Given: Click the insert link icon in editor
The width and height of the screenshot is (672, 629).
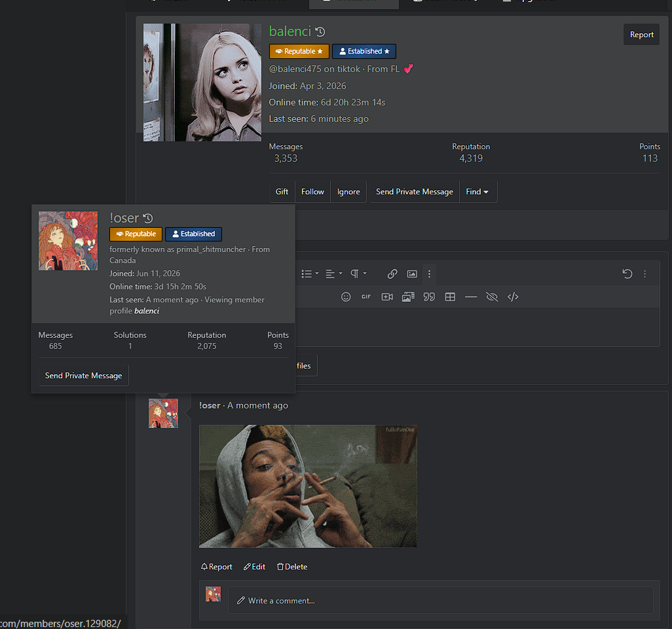Looking at the screenshot, I should pyautogui.click(x=392, y=274).
